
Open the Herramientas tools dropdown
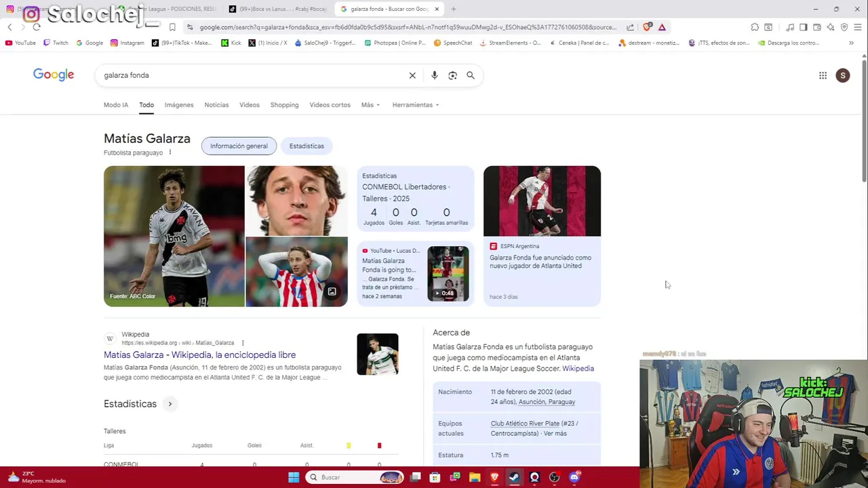click(415, 105)
